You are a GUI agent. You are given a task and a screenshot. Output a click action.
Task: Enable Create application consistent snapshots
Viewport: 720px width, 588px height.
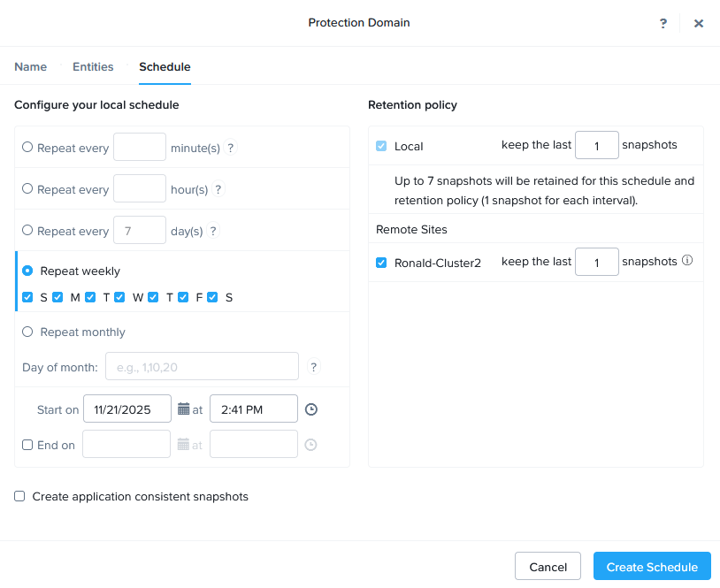pos(19,496)
